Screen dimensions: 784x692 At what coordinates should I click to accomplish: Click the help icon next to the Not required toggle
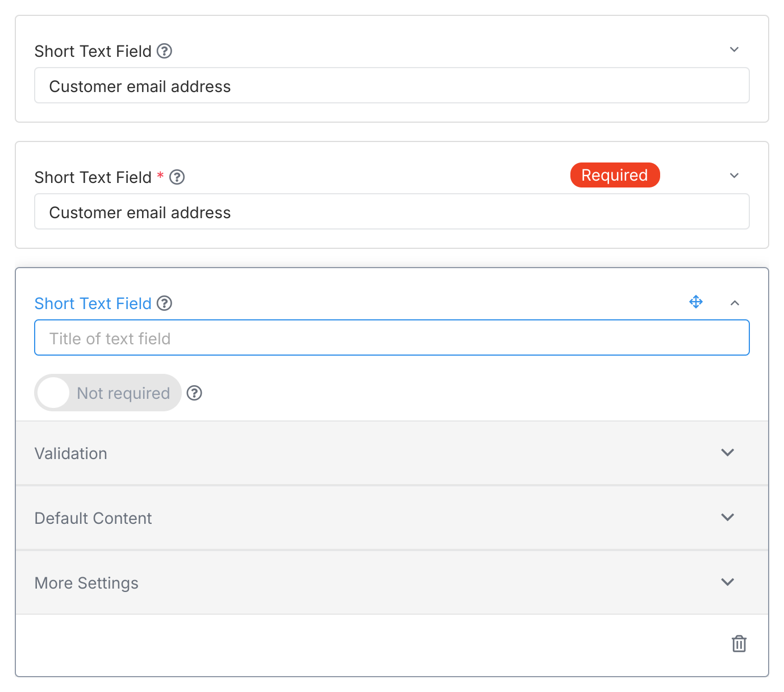194,393
